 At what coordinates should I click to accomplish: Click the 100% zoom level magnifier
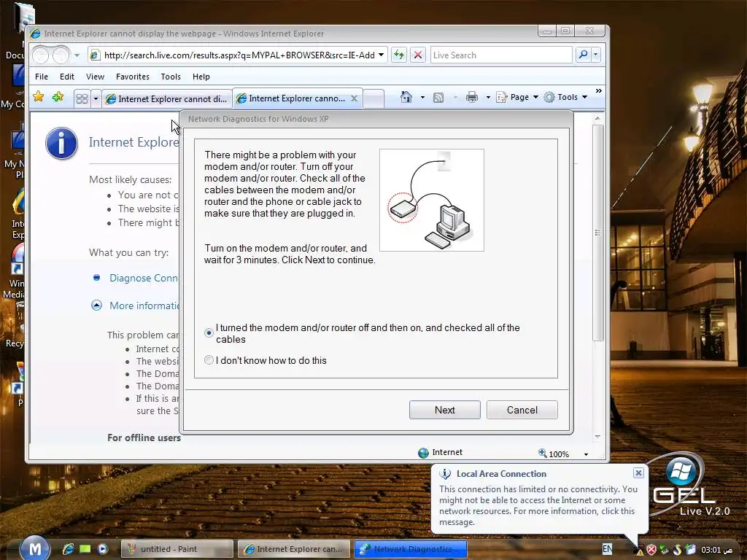542,453
